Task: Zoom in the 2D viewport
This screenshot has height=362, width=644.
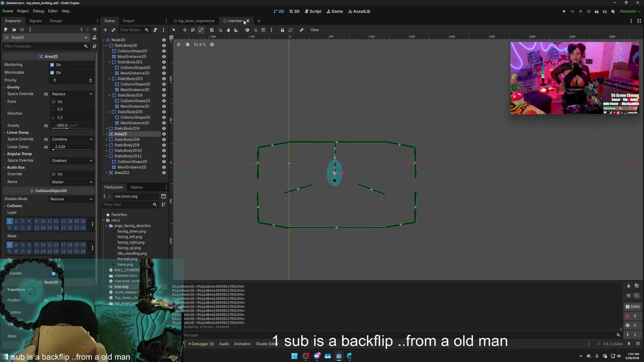Action: [212, 44]
